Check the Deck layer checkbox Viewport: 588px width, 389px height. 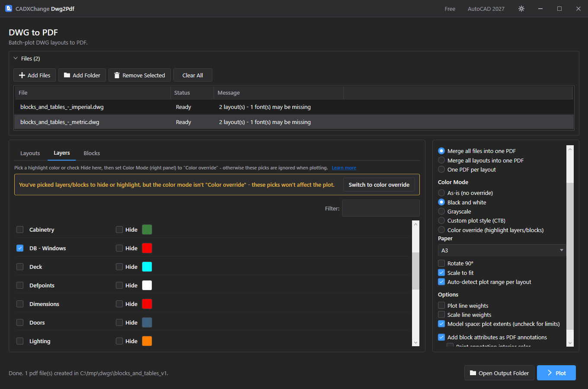click(20, 267)
